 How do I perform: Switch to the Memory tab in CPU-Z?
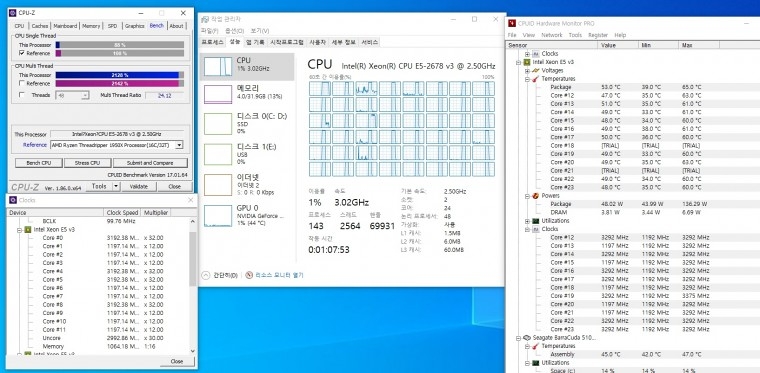pos(91,26)
